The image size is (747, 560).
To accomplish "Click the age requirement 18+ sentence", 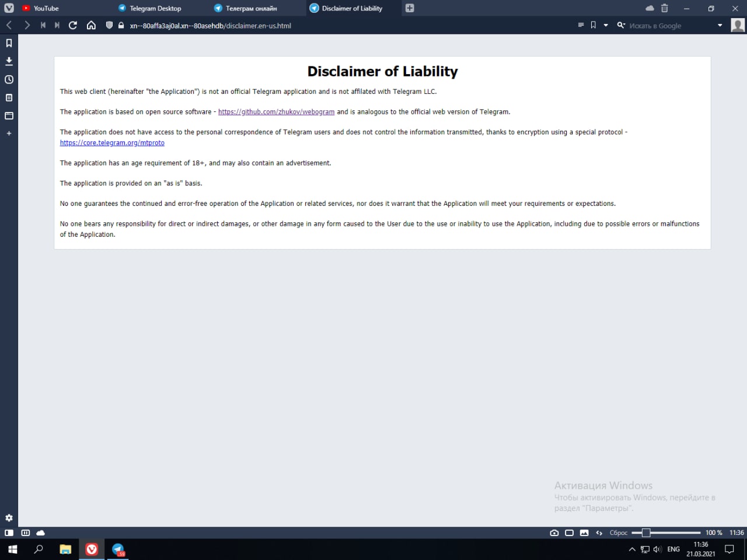I will point(196,163).
